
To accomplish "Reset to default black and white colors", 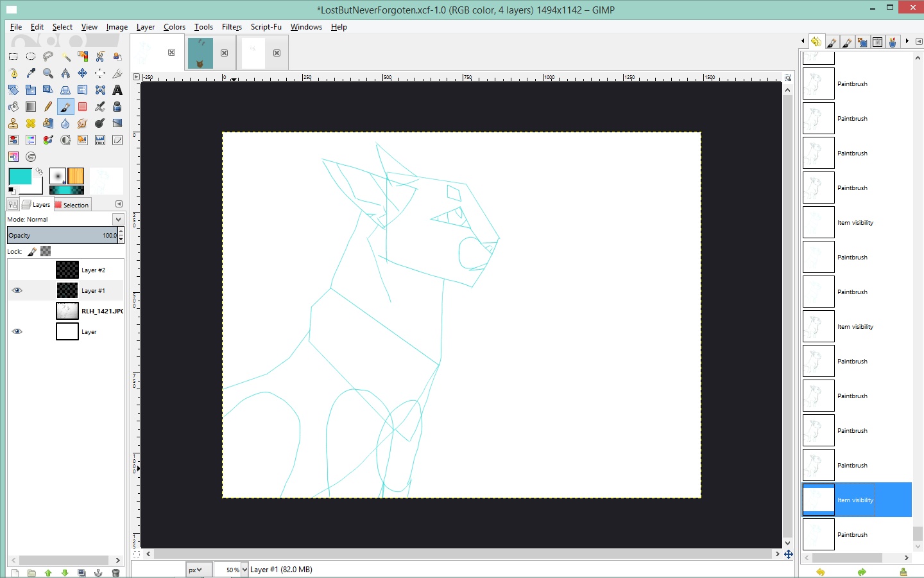I will 12,190.
